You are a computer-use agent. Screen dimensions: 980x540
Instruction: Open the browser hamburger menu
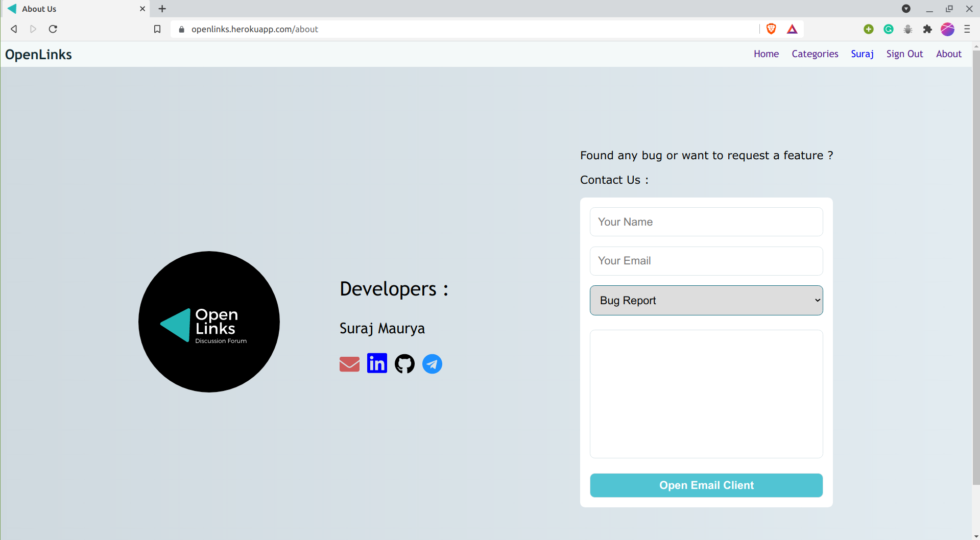point(967,29)
